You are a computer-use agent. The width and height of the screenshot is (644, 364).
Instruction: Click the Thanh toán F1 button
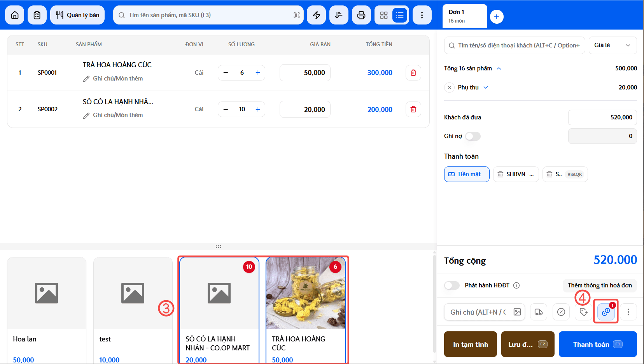598,344
